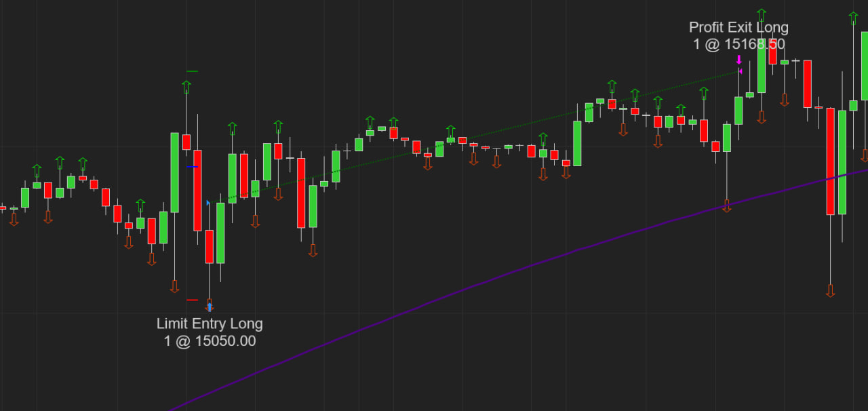Click the lowest red down arrow at far right
868x411 pixels.
pos(830,290)
